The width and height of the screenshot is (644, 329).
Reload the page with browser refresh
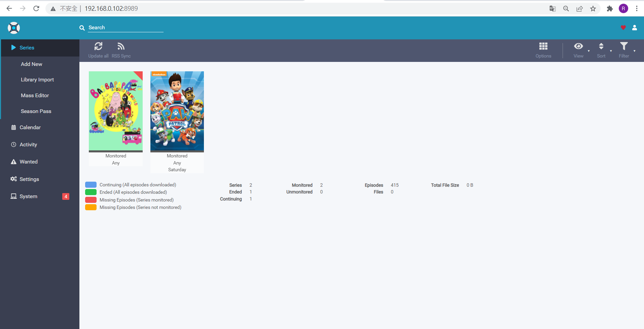(x=36, y=8)
